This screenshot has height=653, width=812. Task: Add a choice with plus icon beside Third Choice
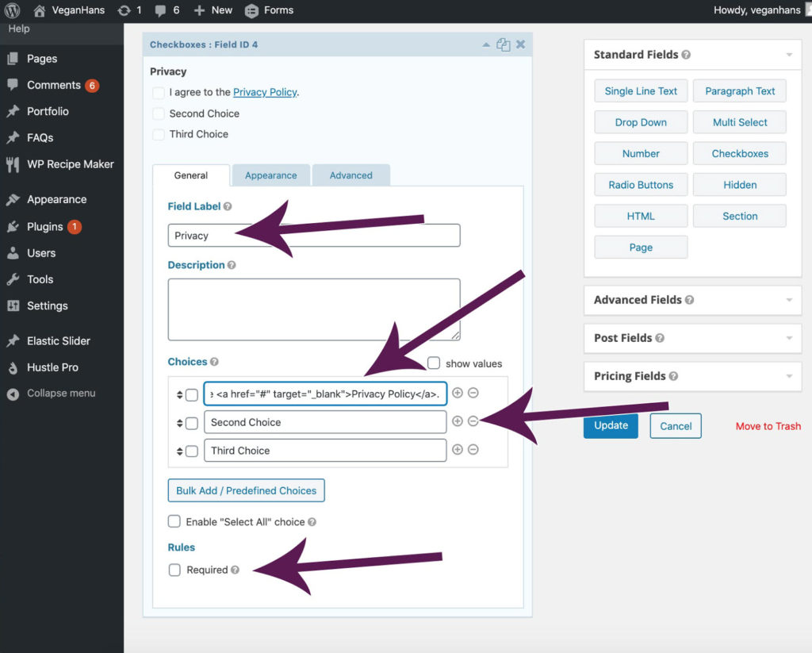click(x=458, y=450)
